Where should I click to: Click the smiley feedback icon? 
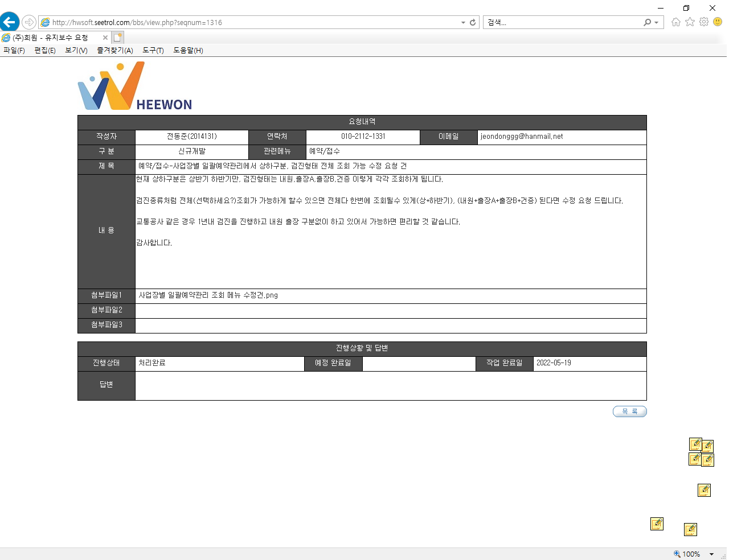tap(718, 22)
